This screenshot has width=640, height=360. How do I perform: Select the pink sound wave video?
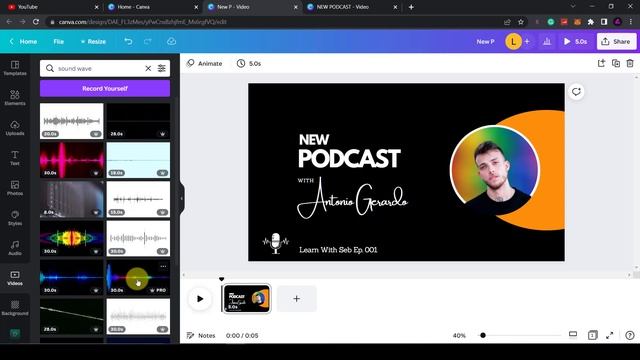click(71, 160)
